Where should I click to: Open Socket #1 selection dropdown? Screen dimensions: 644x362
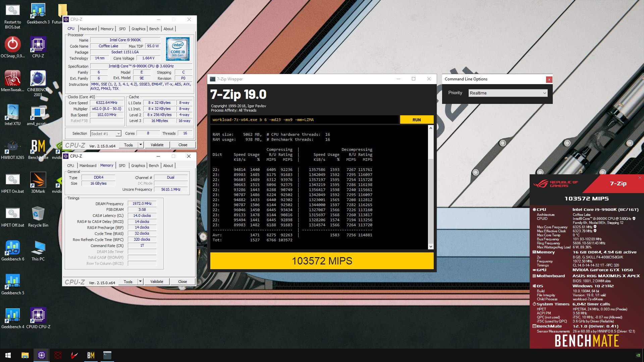pyautogui.click(x=106, y=133)
